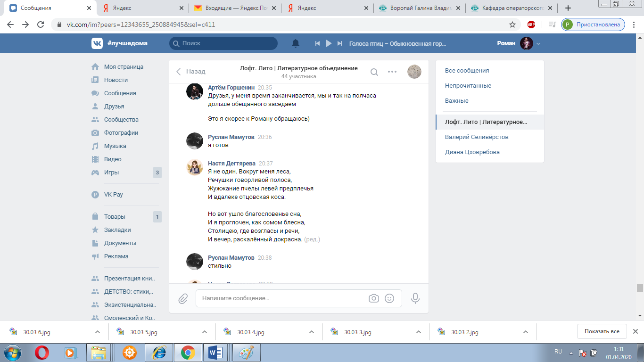Open the ABP Adblock extension icon
Image resolution: width=644 pixels, height=362 pixels.
[531, 25]
